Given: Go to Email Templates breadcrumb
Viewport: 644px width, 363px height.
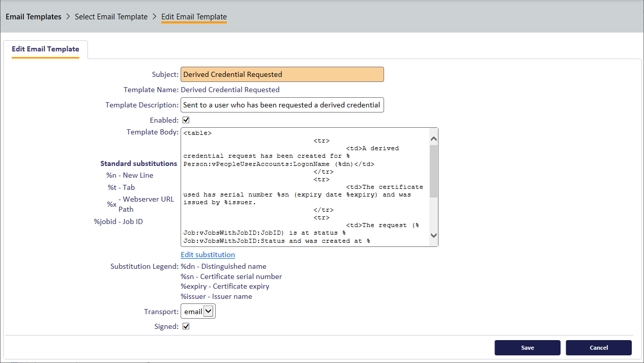Looking at the screenshot, I should 34,17.
